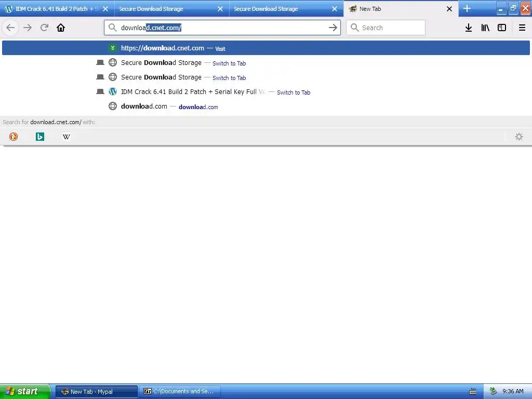
Task: Click globe icon on download.com suggestion
Action: [113, 106]
